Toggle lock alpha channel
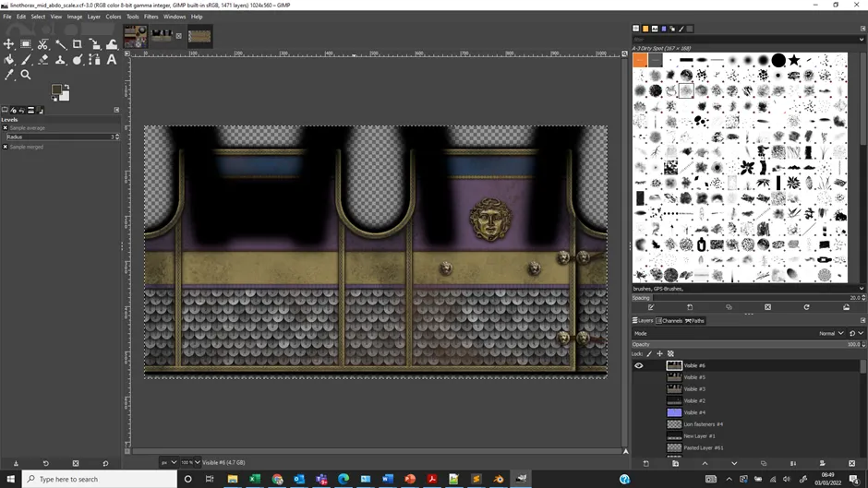 pyautogui.click(x=670, y=354)
